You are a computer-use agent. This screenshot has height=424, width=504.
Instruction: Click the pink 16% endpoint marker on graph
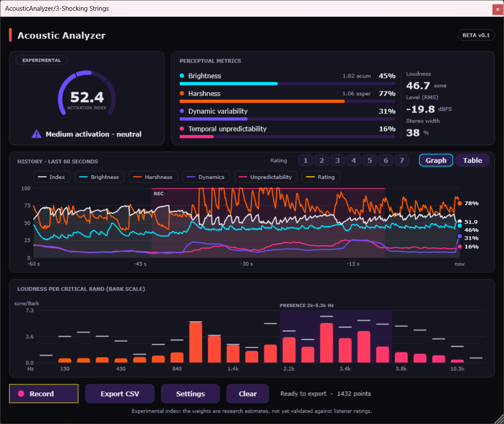[x=459, y=247]
